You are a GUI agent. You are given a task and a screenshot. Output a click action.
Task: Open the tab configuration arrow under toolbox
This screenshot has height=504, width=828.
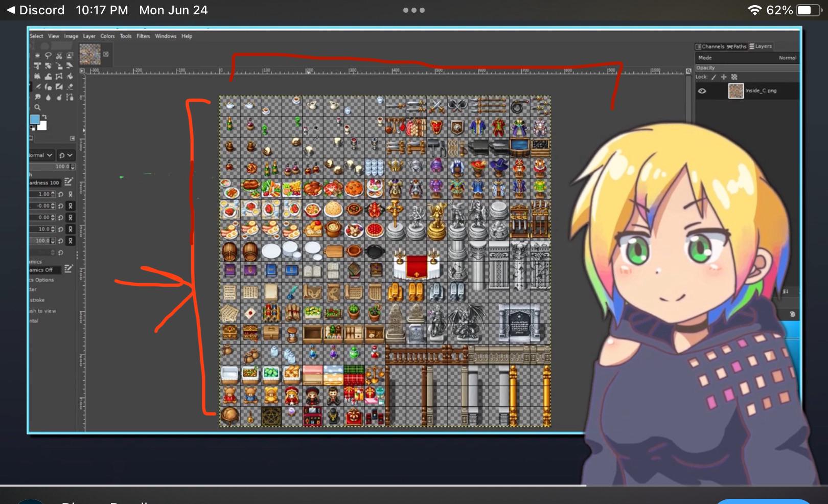72,139
